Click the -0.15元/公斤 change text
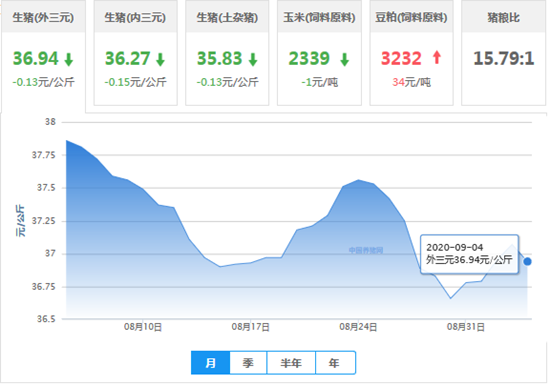The height and width of the screenshot is (385, 550). [135, 82]
